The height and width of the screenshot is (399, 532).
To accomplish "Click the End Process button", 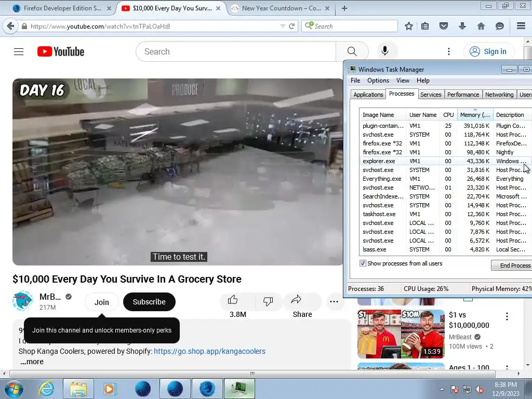I will (513, 265).
